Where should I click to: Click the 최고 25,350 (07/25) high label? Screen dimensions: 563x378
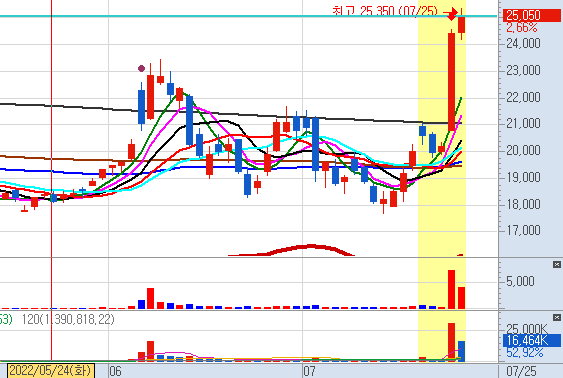385,11
